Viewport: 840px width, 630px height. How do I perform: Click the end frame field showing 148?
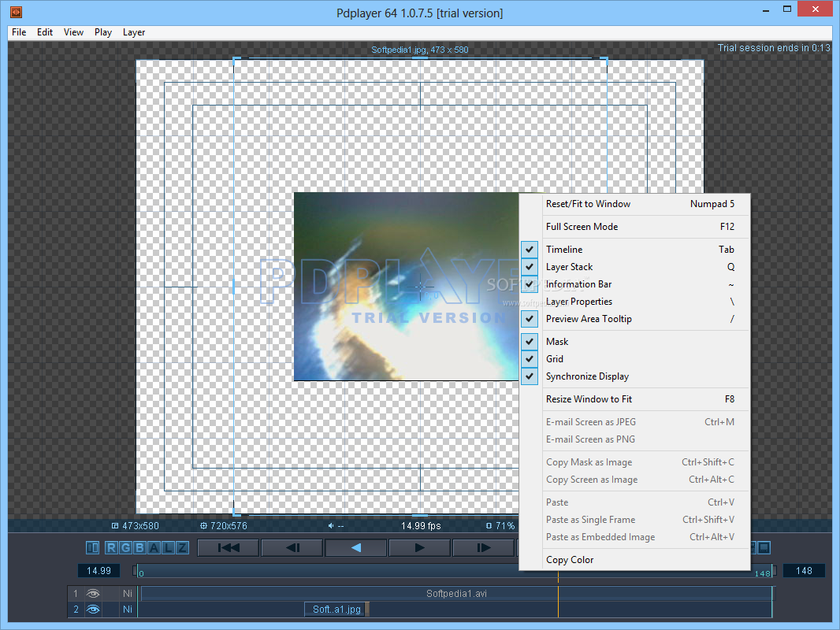click(x=804, y=571)
